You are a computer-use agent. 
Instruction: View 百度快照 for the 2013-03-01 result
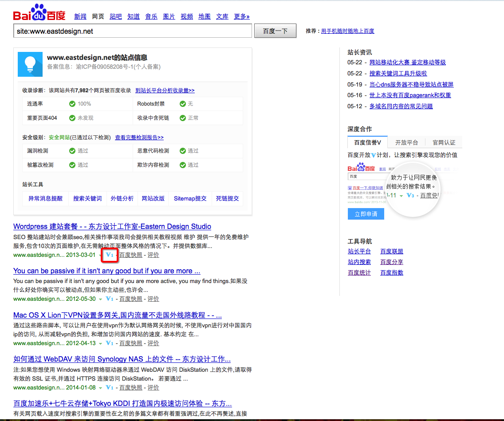click(131, 255)
